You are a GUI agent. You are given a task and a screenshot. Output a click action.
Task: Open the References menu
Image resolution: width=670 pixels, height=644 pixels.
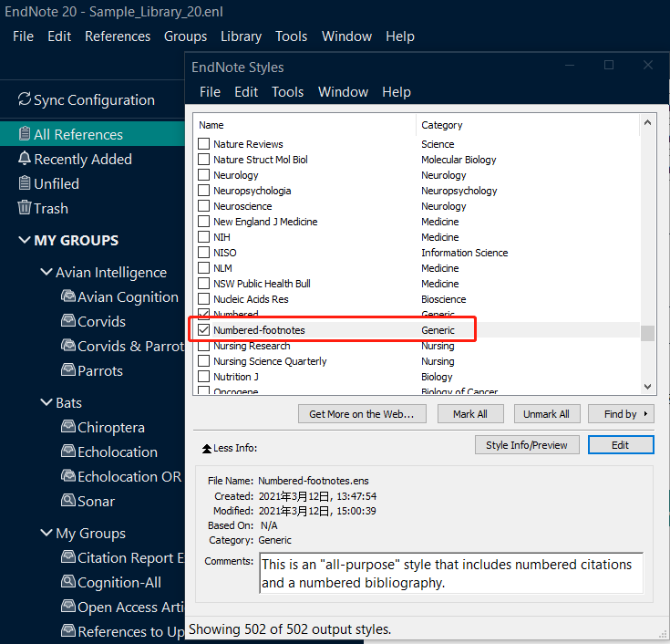point(118,36)
